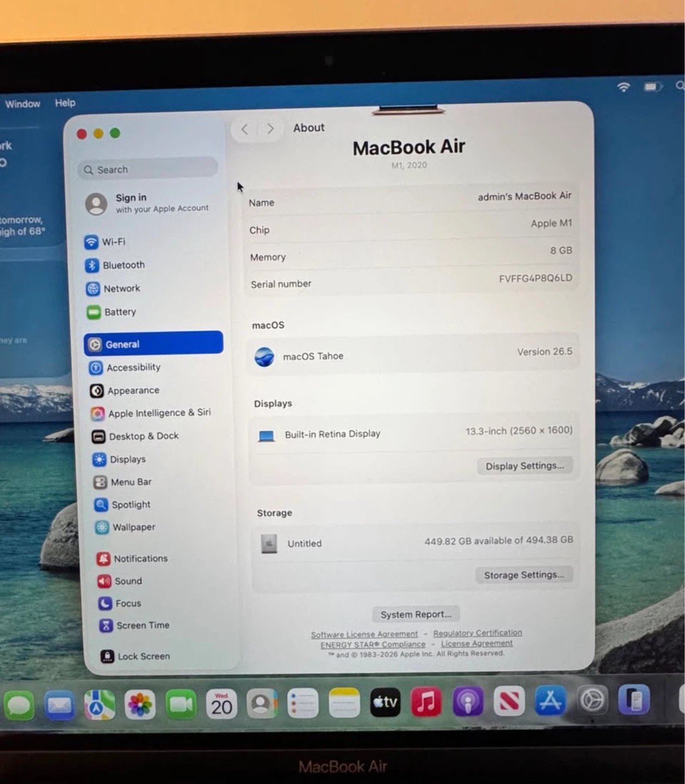Open Podcasts from the Dock
This screenshot has height=784, width=685.
click(467, 701)
